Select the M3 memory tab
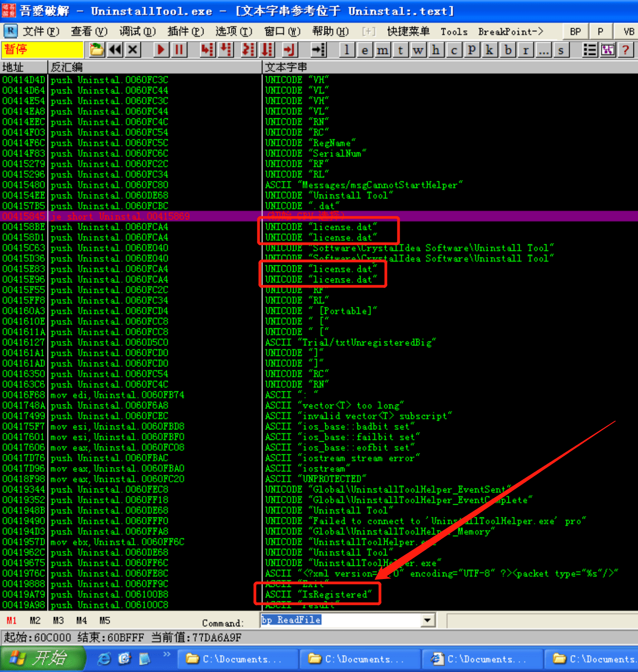Image resolution: width=638 pixels, height=672 pixels. pos(58,620)
